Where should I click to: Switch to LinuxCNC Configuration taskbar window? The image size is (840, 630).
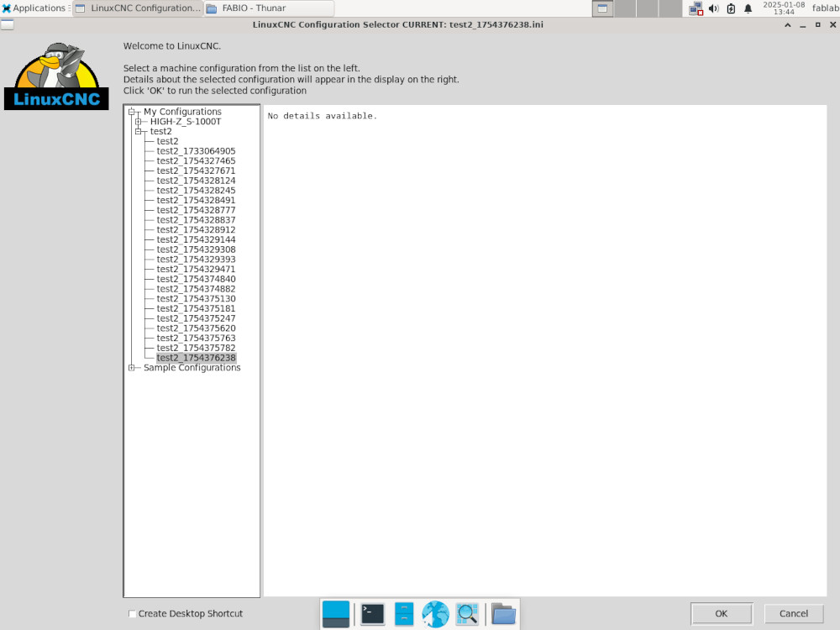point(139,8)
